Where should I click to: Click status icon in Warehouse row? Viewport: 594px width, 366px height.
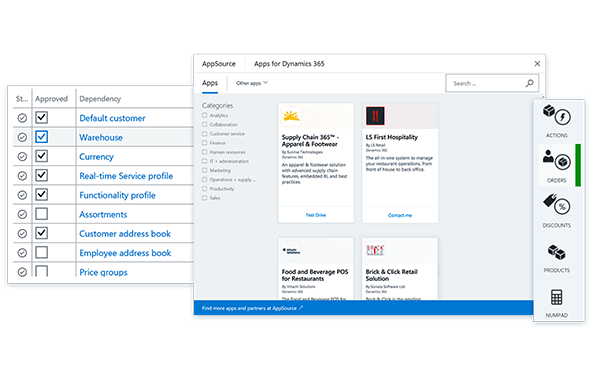tap(22, 137)
